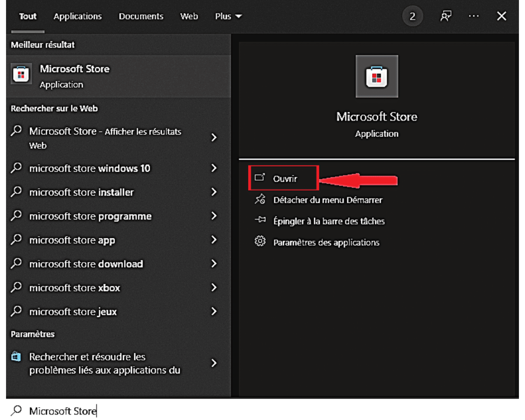
Task: Click the search magnifier beside app suggestion
Action: (x=16, y=239)
